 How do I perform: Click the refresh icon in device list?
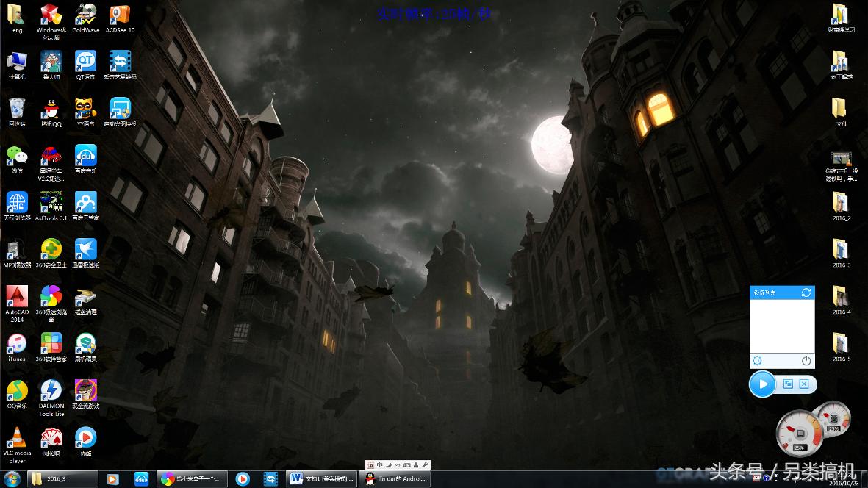tap(806, 293)
